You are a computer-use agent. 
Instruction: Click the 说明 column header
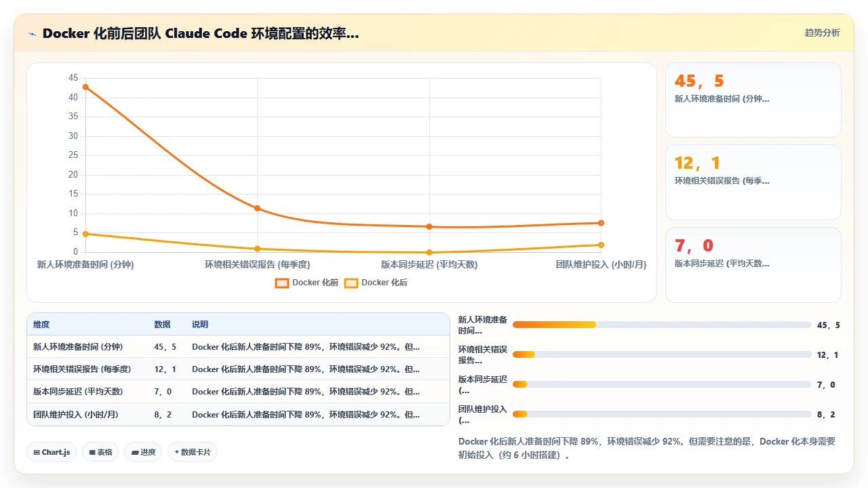(201, 325)
